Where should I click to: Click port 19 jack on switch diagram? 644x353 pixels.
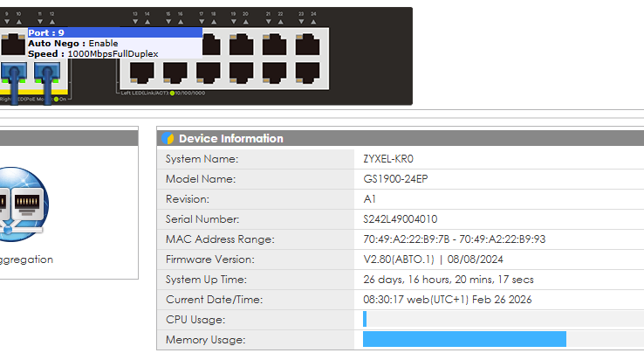(242, 45)
